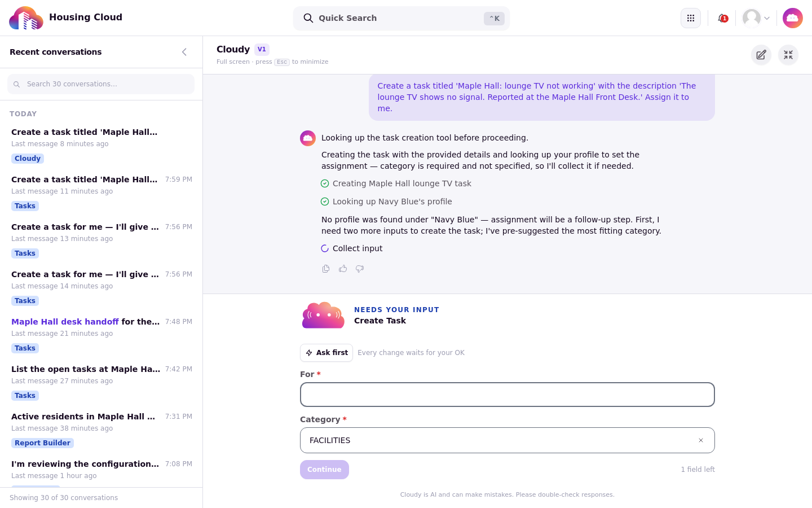This screenshot has width=812, height=508.
Task: Click 'Showing 30 of 30 conversations' text
Action: click(x=64, y=498)
